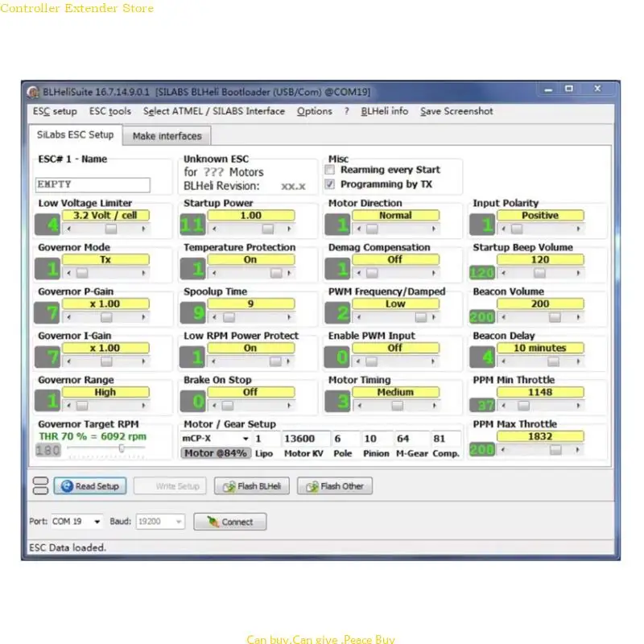The height and width of the screenshot is (644, 644).
Task: Open Select ATMEL / SILABS Interface menu
Action: coord(213,111)
